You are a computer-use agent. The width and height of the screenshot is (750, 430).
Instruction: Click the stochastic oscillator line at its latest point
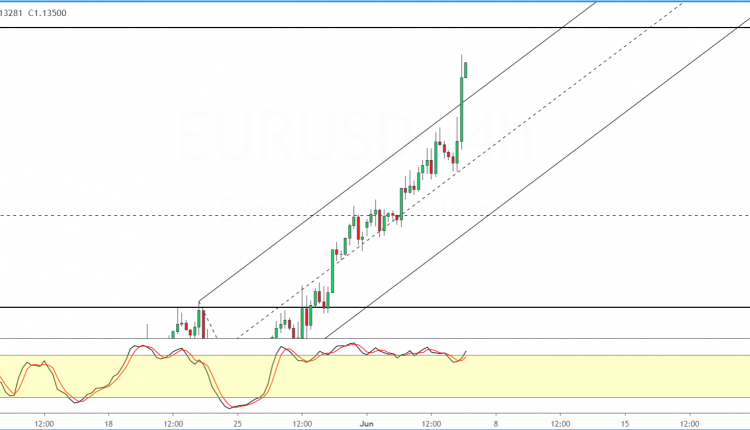coord(465,353)
